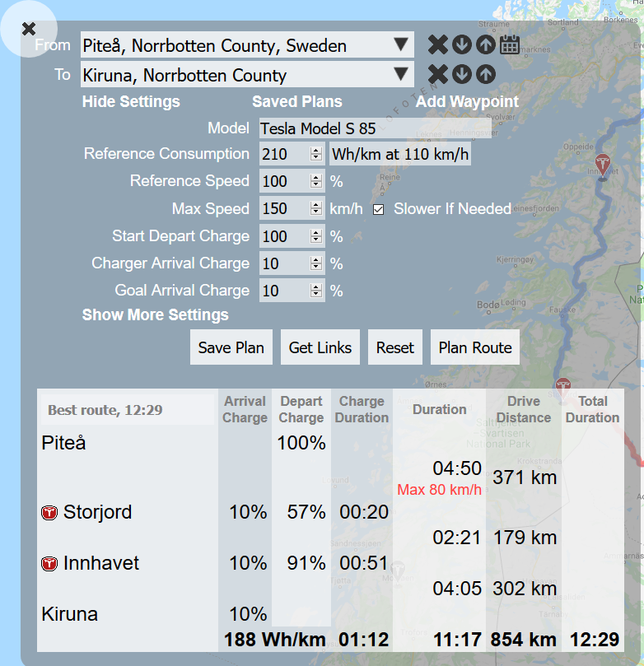This screenshot has height=666, width=644.
Task: Toggle the Slower If Needed checkbox
Action: click(x=378, y=209)
